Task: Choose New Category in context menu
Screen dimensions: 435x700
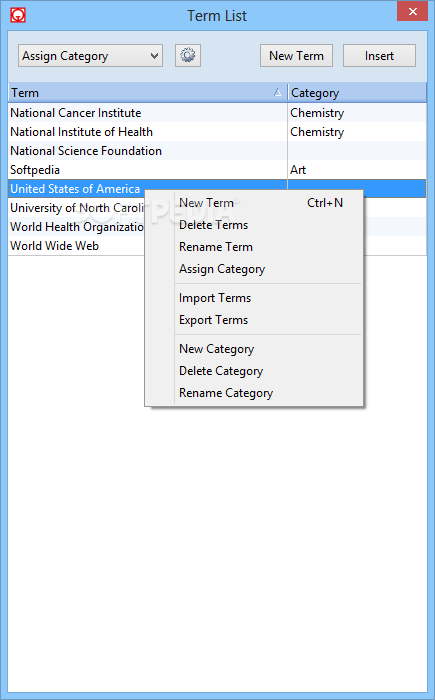Action: tap(254, 349)
